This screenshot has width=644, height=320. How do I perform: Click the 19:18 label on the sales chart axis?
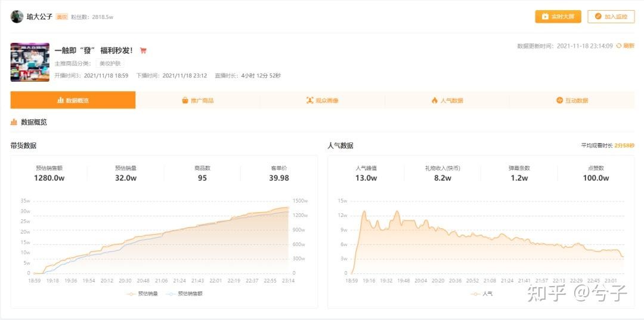52,281
